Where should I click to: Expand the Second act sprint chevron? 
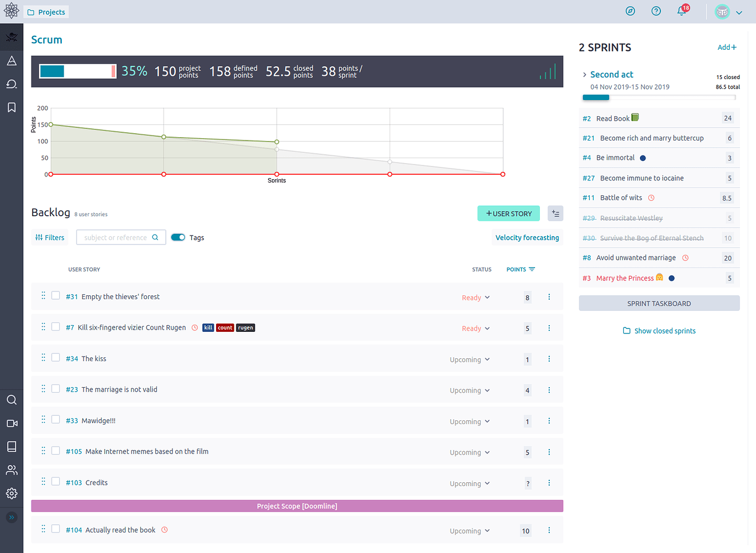pos(585,75)
